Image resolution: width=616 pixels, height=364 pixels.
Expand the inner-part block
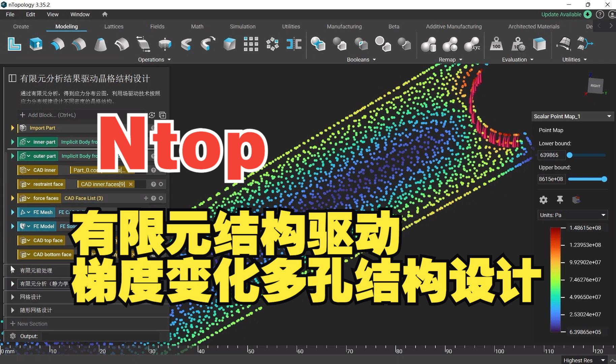[12, 142]
